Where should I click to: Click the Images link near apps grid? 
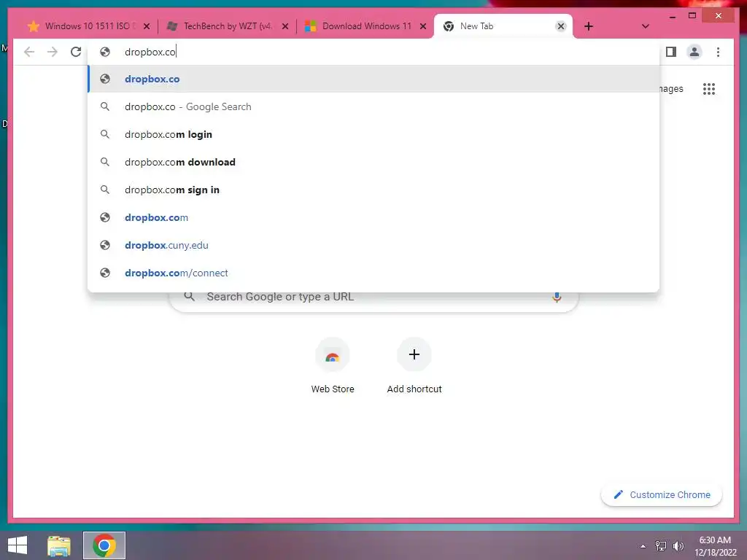[671, 88]
